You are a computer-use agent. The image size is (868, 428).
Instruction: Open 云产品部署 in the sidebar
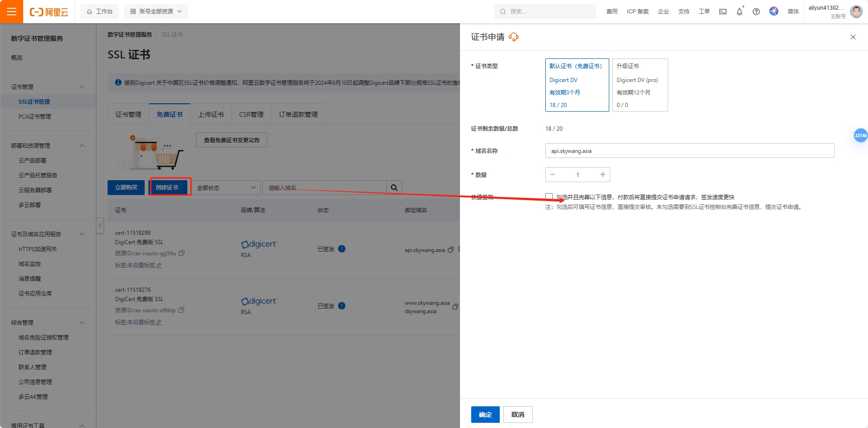(x=32, y=161)
